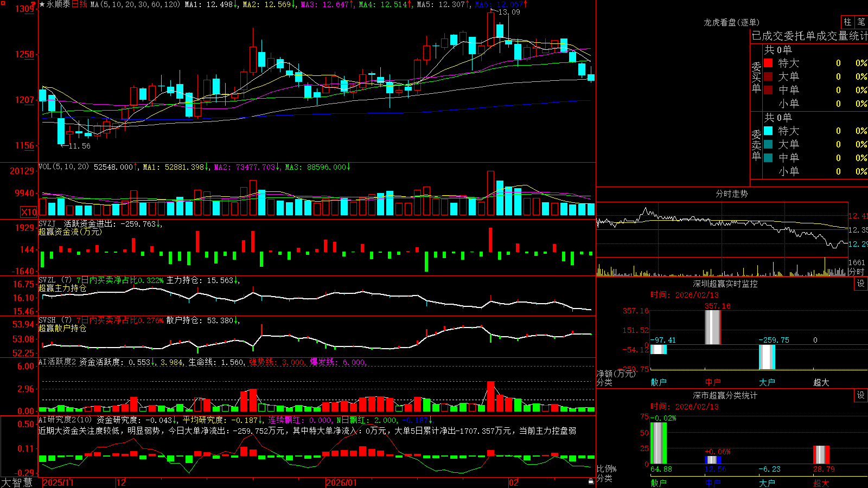The width and height of the screenshot is (868, 488).
Task: Click the 分时 label below 1661
Action: (x=856, y=272)
